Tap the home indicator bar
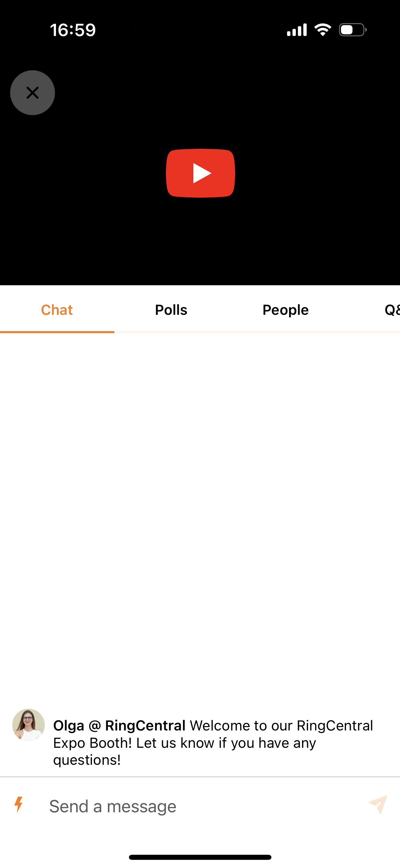The width and height of the screenshot is (400, 868). (200, 857)
